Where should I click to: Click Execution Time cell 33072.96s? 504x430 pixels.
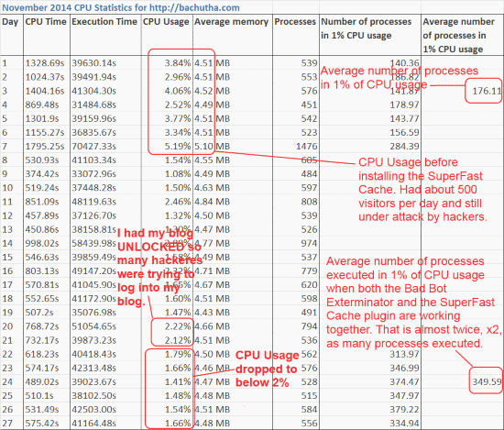pos(93,174)
